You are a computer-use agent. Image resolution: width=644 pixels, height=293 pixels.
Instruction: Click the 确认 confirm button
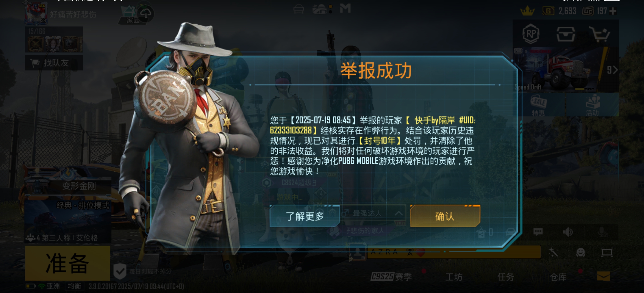click(445, 216)
